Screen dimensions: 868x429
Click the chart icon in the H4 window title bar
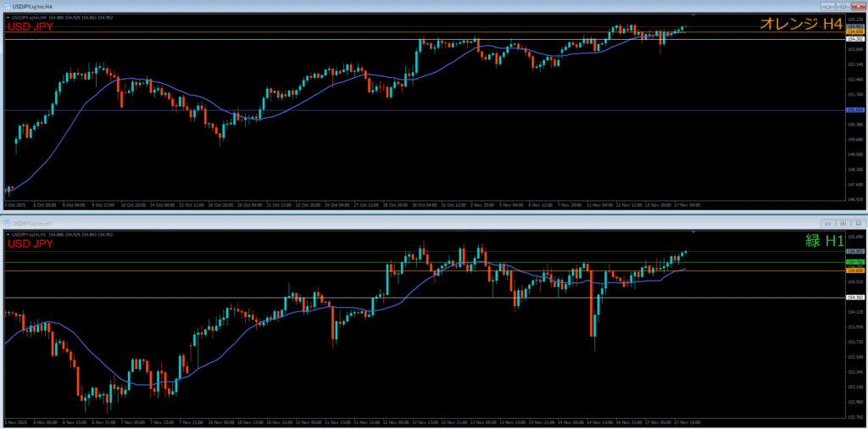click(x=8, y=5)
